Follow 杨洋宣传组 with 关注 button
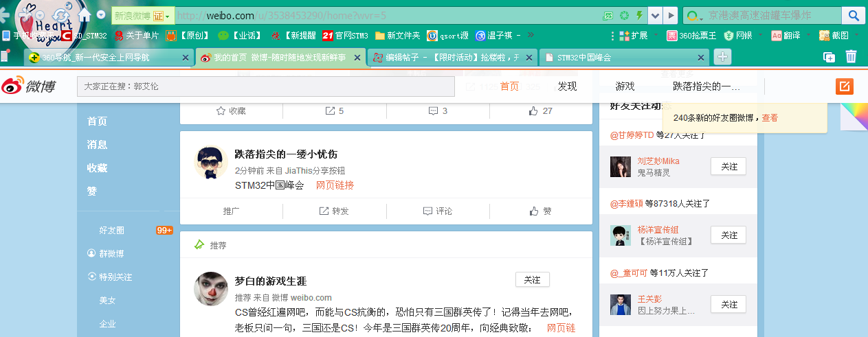This screenshot has height=337, width=868. [x=728, y=235]
